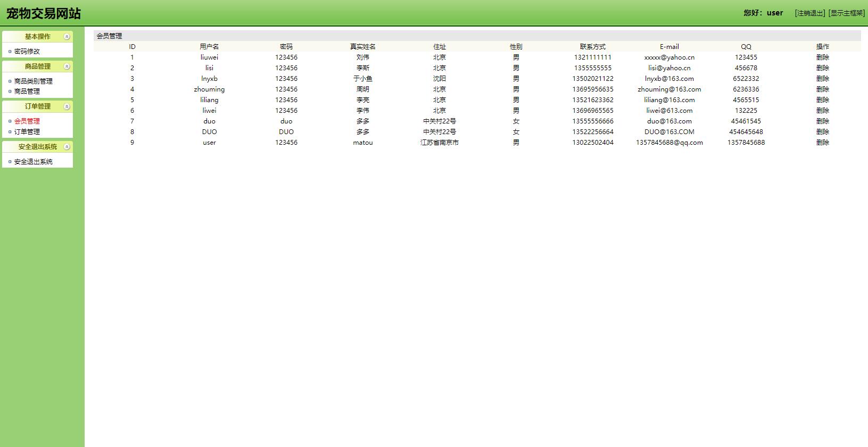Delete member named user
Viewport: 868px width, 447px height.
point(822,143)
